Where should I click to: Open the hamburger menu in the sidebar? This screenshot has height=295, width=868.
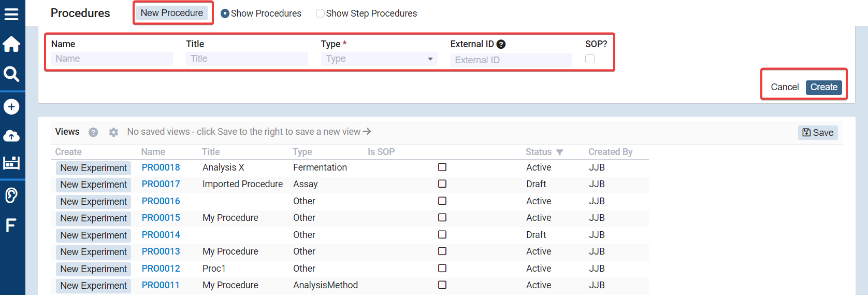11,14
